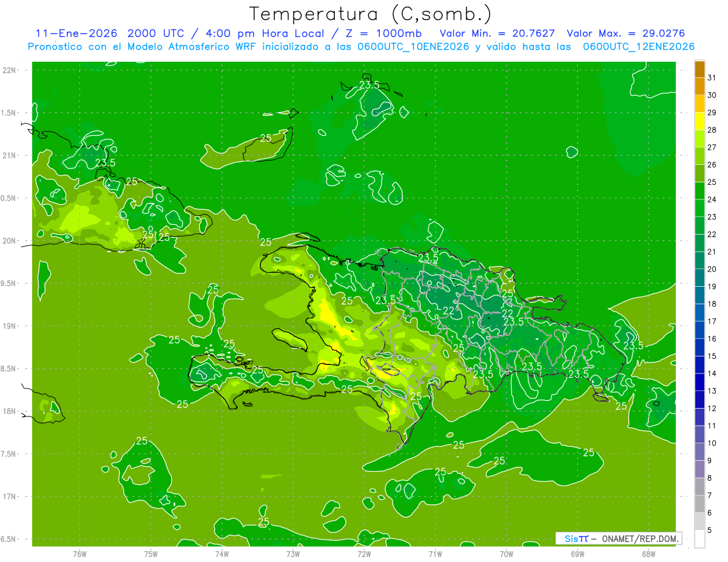This screenshot has height=562, width=728.
Task: Click the "22N" latitude axis label
Action: 10,70
